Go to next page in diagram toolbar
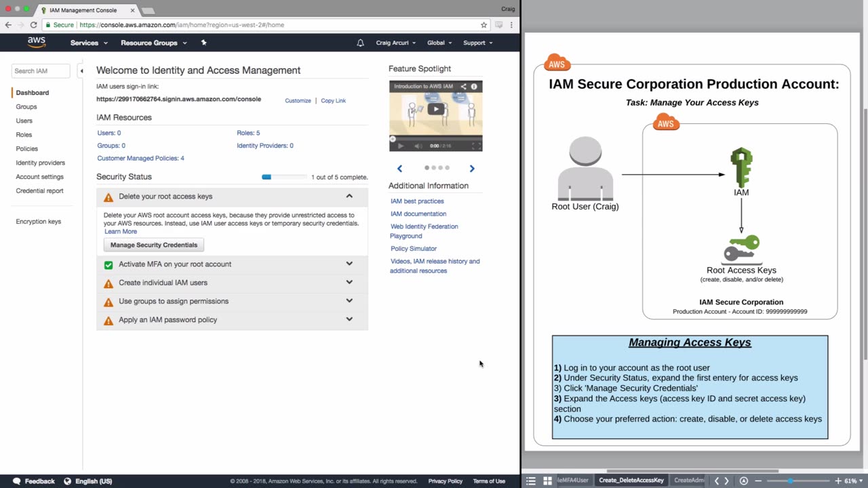The width and height of the screenshot is (868, 488). [x=727, y=481]
